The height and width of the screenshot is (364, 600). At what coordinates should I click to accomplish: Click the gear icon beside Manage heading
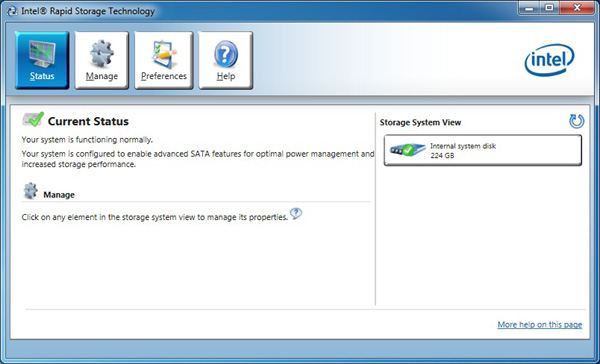pyautogui.click(x=31, y=191)
